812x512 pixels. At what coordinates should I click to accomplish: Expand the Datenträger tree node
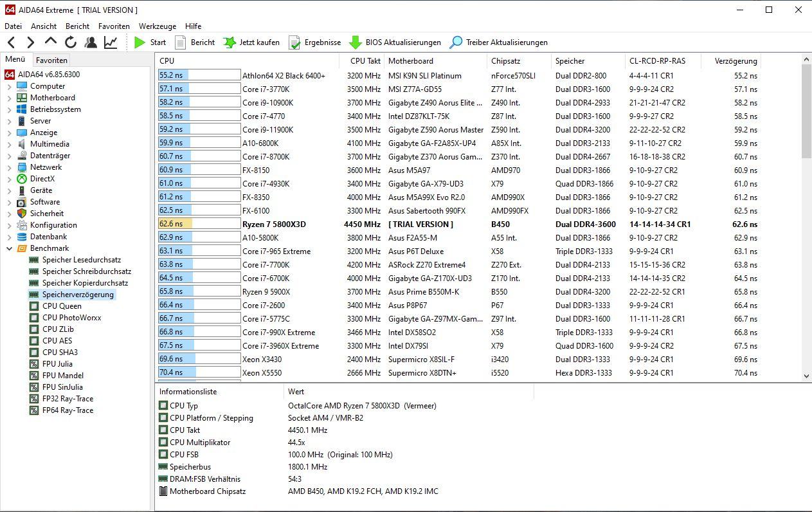point(9,156)
